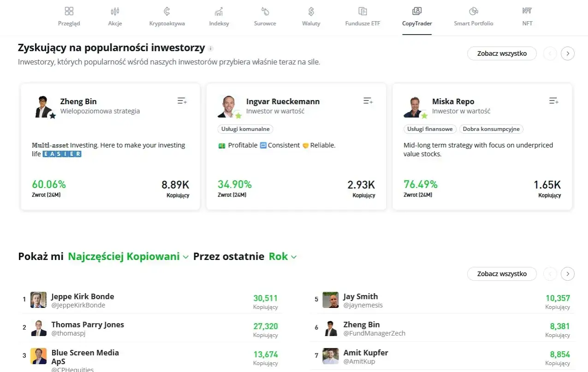Open the Przegląd overview tab
Viewport: 588px width, 372px height.
pyautogui.click(x=69, y=17)
